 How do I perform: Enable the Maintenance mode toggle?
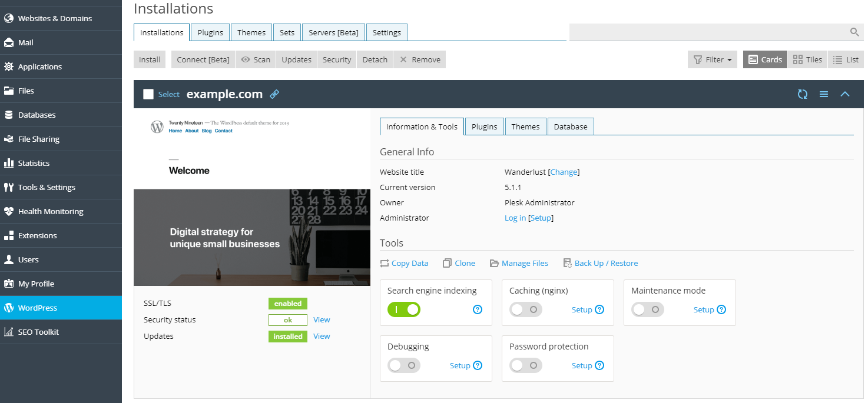[x=647, y=309]
